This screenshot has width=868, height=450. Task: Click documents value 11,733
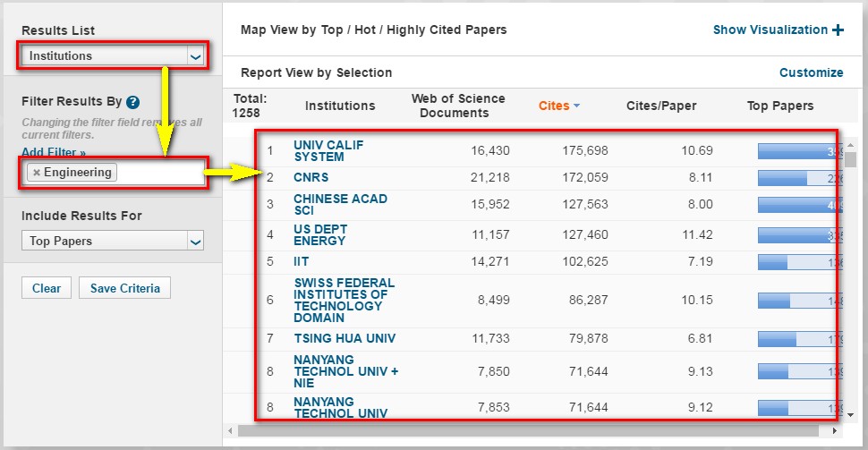pyautogui.click(x=490, y=338)
